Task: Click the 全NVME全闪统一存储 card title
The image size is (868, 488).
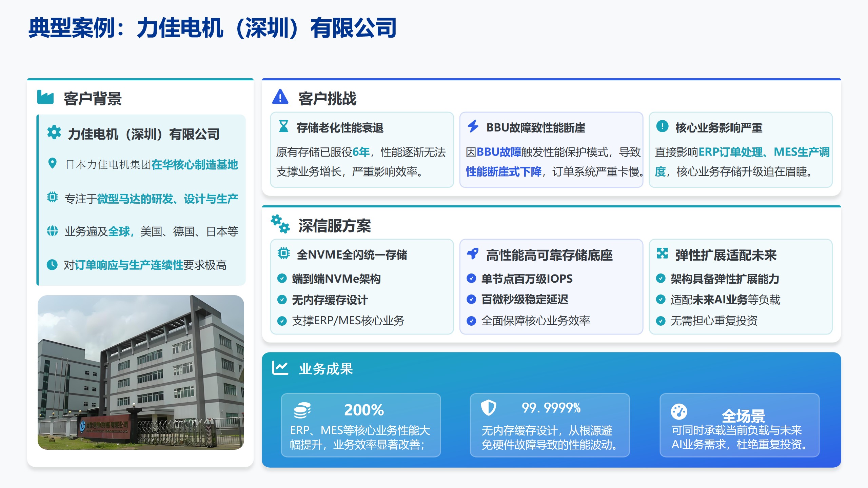Action: [352, 255]
